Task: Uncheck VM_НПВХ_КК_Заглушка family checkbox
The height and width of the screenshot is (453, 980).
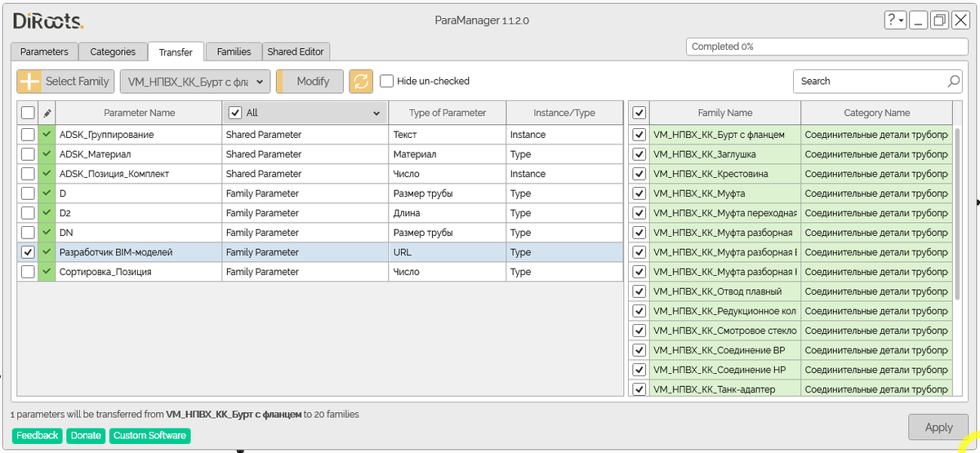Action: 639,154
